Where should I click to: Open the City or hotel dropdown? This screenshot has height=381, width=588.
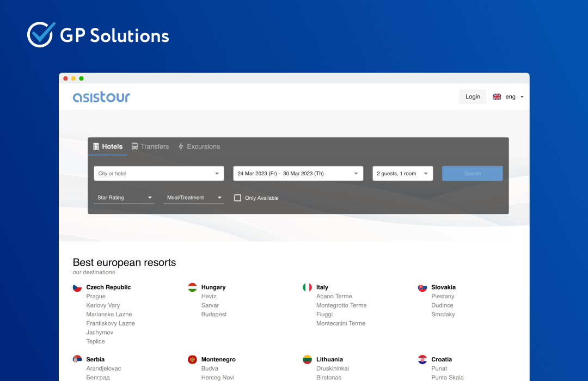tap(158, 173)
